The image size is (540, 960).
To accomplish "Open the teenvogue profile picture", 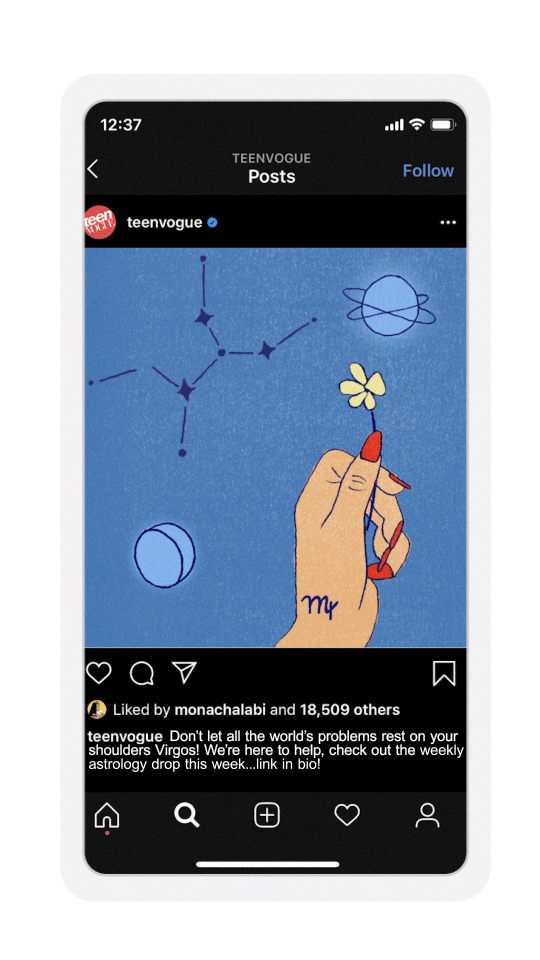I will [99, 222].
